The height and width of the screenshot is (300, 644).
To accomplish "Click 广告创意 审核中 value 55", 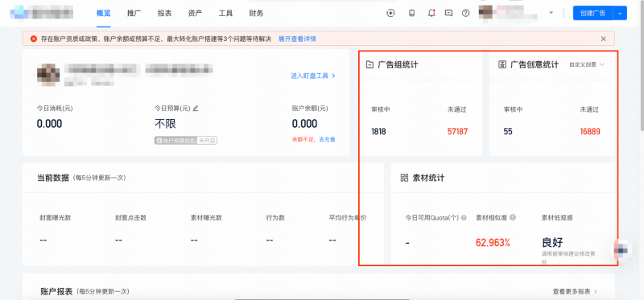I will pos(508,132).
